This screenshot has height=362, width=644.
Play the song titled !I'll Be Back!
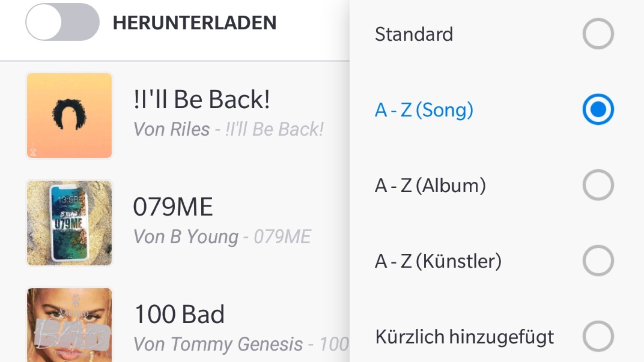pyautogui.click(x=201, y=99)
